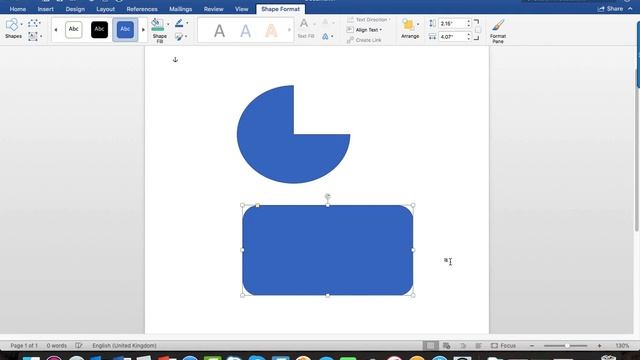The height and width of the screenshot is (360, 640).
Task: Switch to Web Layout view
Action: (x=447, y=346)
